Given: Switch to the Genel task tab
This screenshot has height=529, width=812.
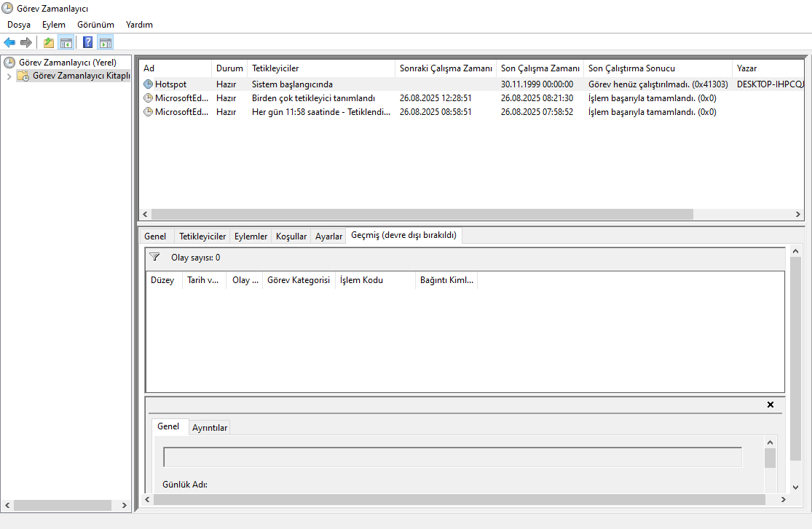Looking at the screenshot, I should 155,236.
